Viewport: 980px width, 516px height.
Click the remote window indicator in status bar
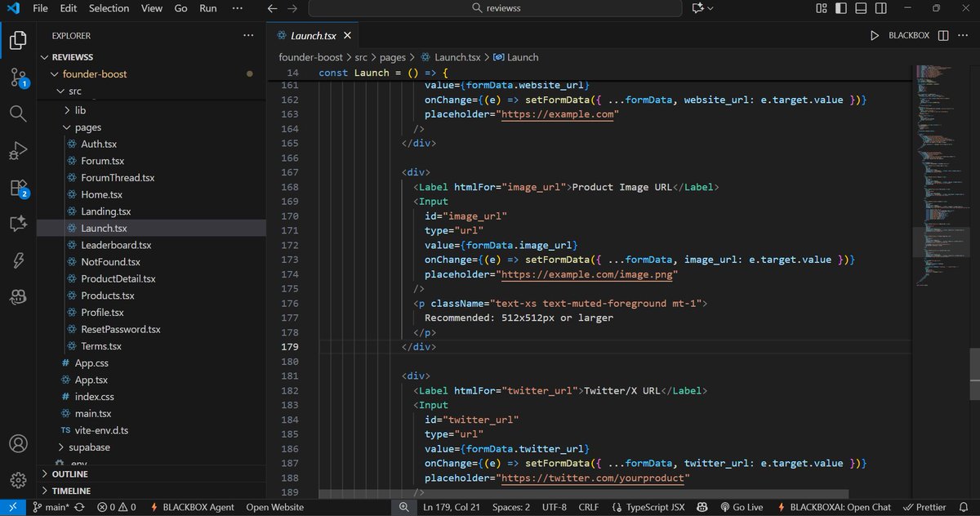(x=12, y=507)
